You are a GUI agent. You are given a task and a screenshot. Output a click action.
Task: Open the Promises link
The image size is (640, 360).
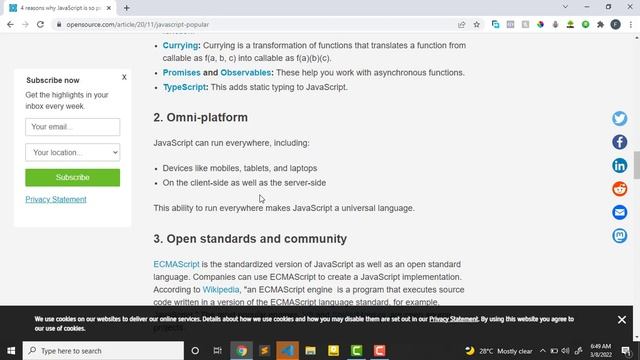[x=182, y=73]
